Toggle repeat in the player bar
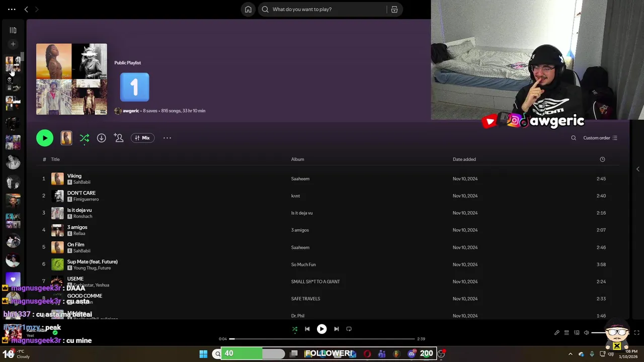The width and height of the screenshot is (644, 362). pyautogui.click(x=349, y=329)
